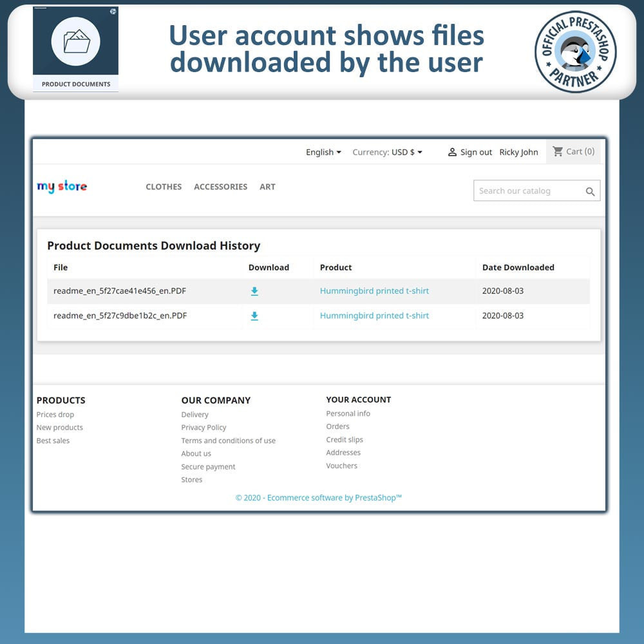
Task: Click the search magnifier icon
Action: [590, 191]
